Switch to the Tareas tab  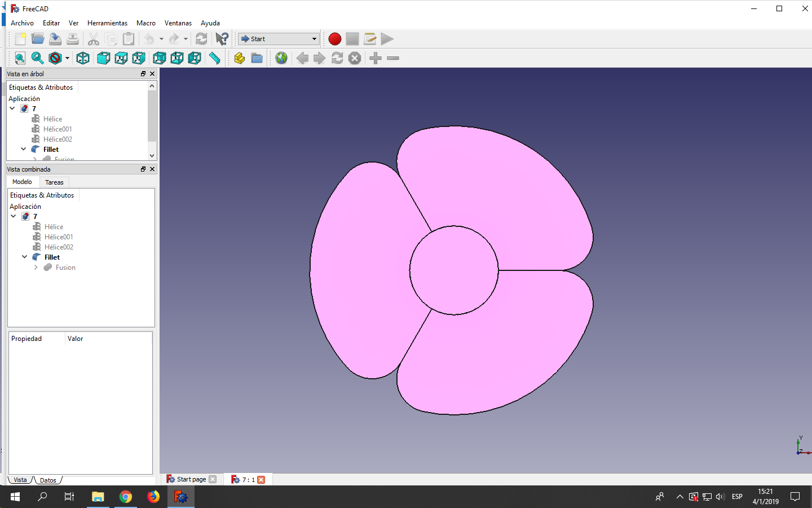[54, 182]
